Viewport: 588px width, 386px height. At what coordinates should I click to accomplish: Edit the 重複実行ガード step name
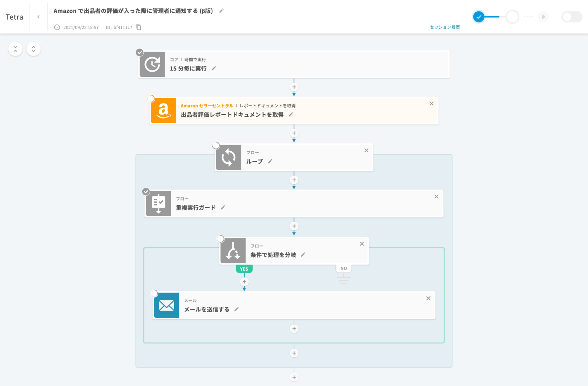pyautogui.click(x=223, y=208)
